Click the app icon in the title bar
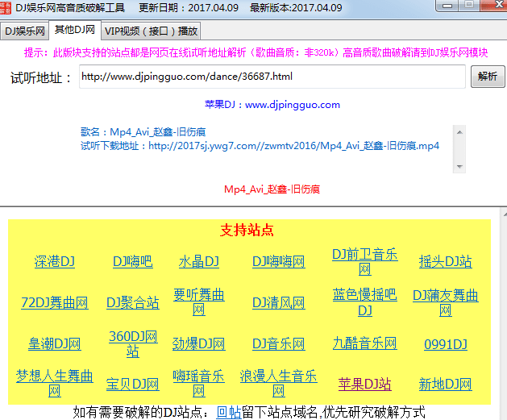 click(x=7, y=8)
